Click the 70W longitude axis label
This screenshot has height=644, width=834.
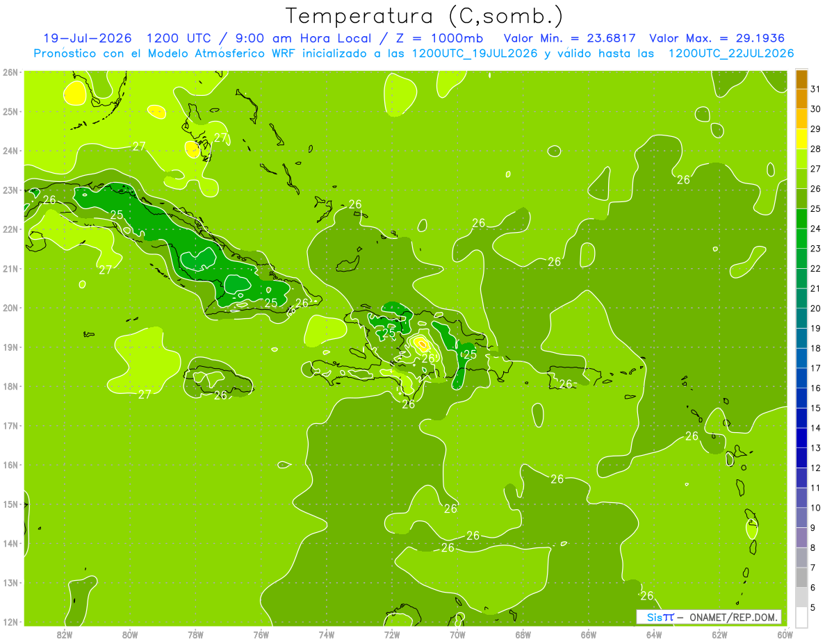click(x=457, y=634)
